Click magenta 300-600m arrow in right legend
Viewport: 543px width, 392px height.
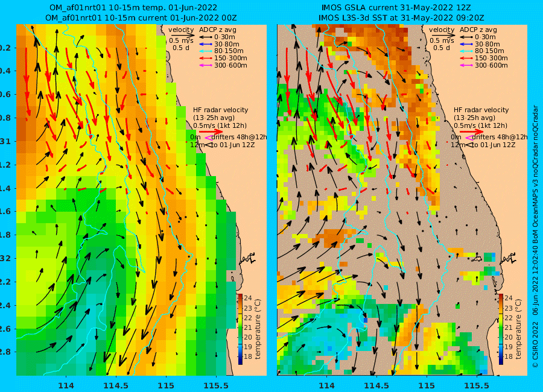pyautogui.click(x=466, y=65)
